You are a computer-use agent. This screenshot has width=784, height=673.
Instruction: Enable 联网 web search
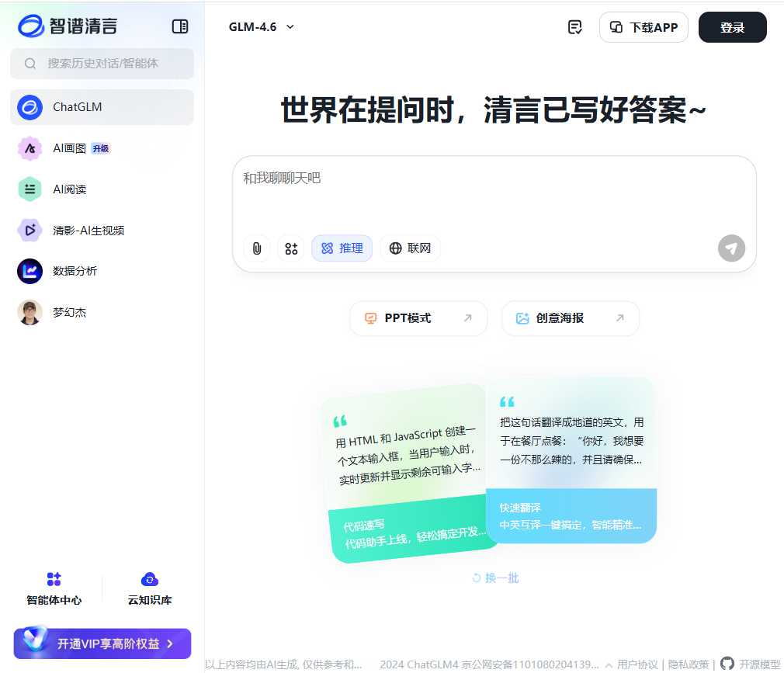[410, 248]
